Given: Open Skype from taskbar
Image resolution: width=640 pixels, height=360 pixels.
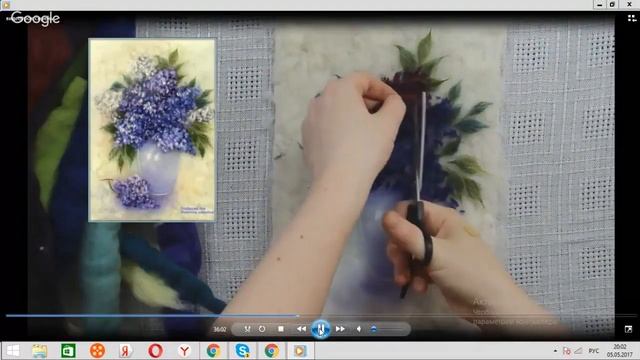Looking at the screenshot, I should (x=242, y=351).
